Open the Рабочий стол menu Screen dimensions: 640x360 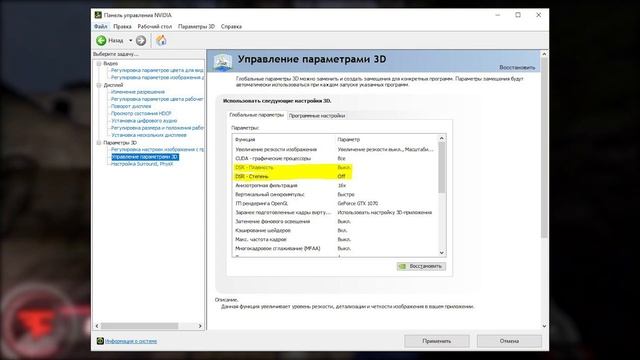tap(155, 27)
